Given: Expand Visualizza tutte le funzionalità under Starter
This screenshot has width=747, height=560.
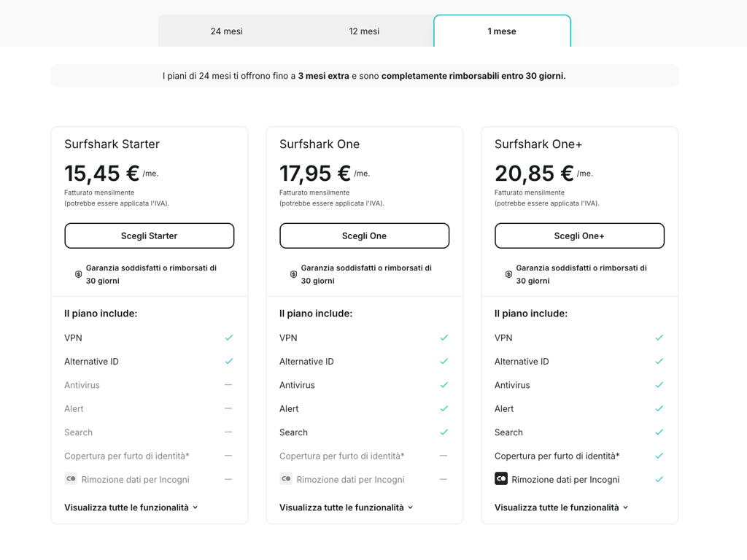Looking at the screenshot, I should tap(131, 507).
